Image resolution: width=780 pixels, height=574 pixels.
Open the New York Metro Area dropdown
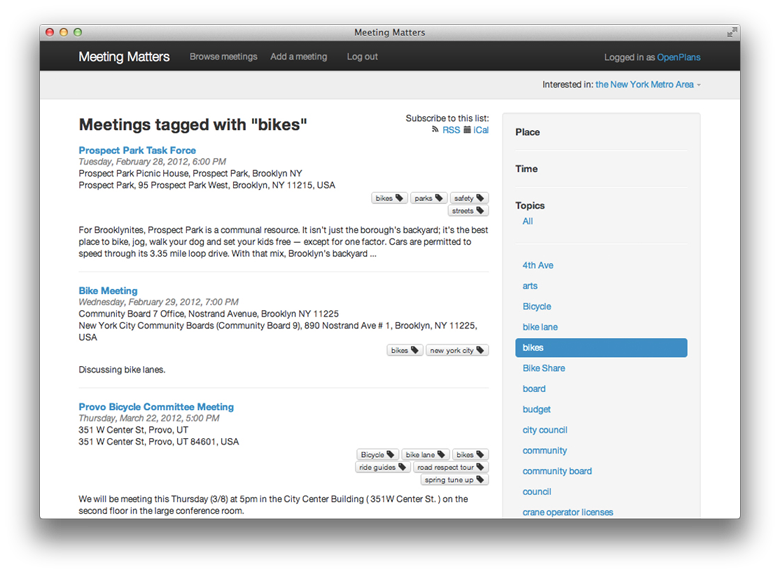[648, 85]
